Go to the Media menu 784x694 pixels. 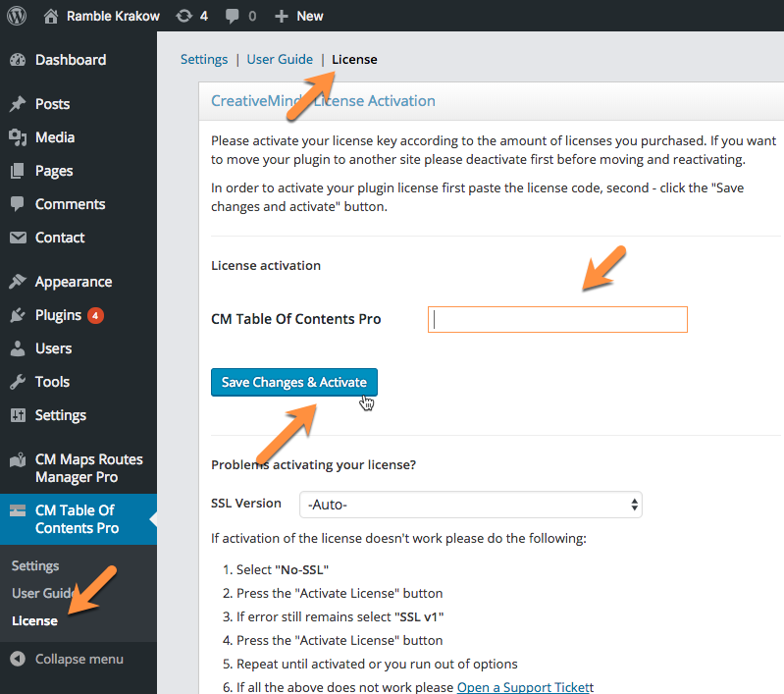click(x=55, y=137)
